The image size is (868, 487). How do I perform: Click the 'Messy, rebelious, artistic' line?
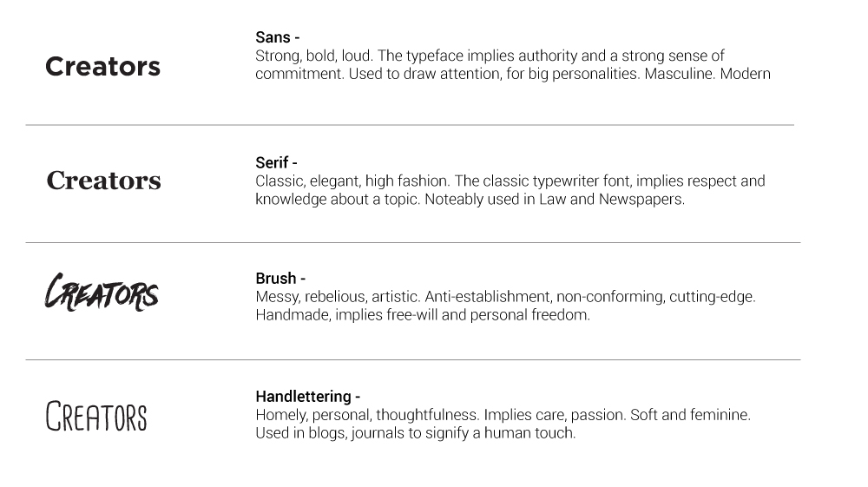point(505,297)
